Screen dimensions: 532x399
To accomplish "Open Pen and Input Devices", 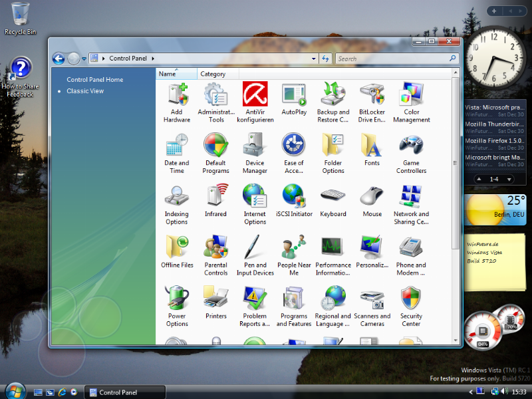I will point(255,255).
